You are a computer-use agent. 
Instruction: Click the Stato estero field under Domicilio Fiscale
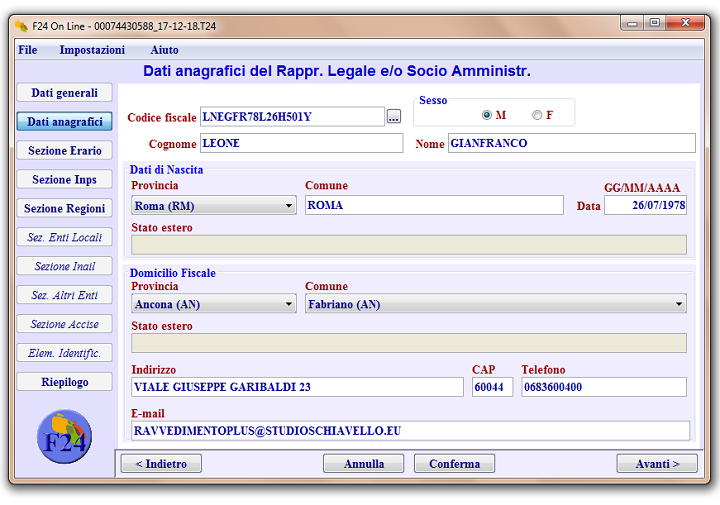pyautogui.click(x=409, y=343)
